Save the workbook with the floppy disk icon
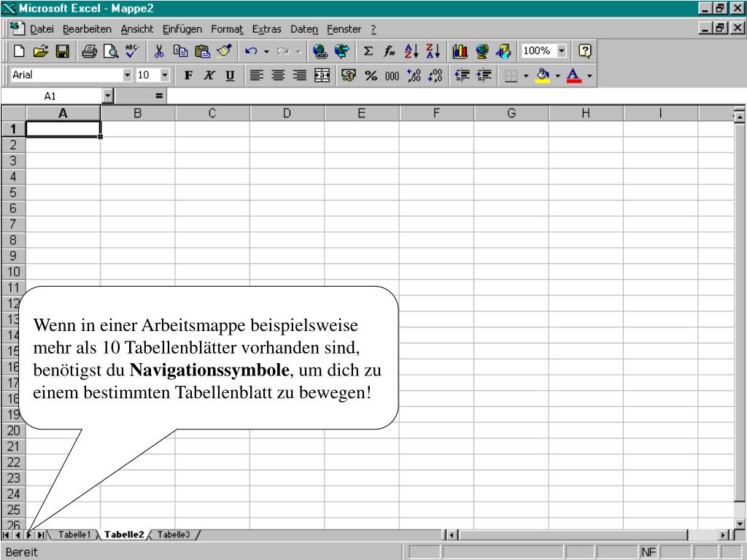Screen dimensions: 747x560 pyautogui.click(x=63, y=51)
